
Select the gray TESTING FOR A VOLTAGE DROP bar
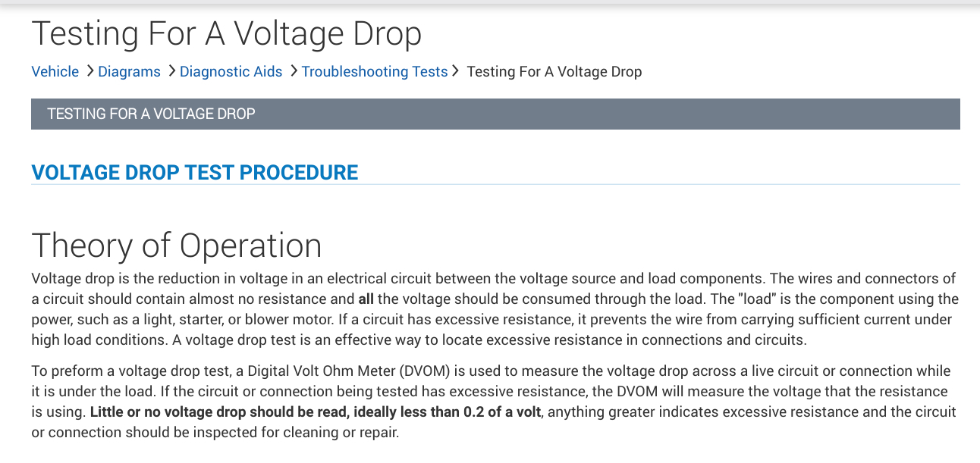(495, 114)
